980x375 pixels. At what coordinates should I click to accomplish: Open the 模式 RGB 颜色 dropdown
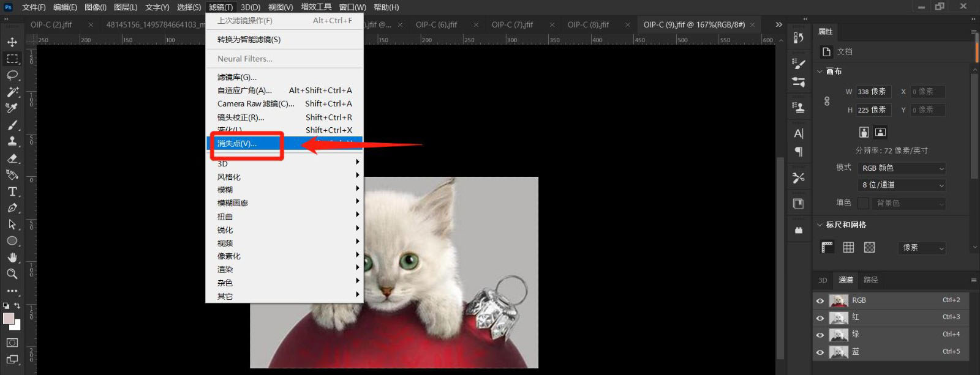tap(902, 168)
